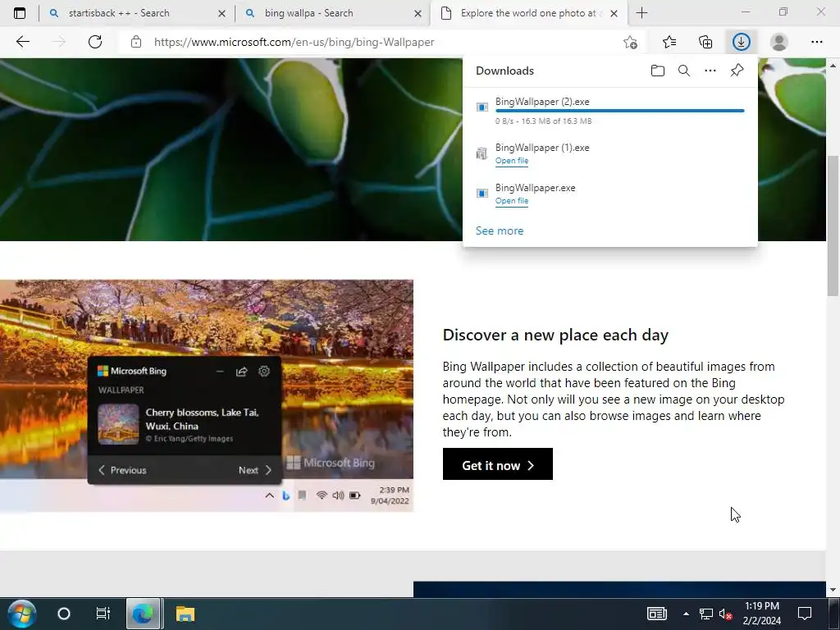Select BingWallpaper (2).exe download entry

point(610,111)
